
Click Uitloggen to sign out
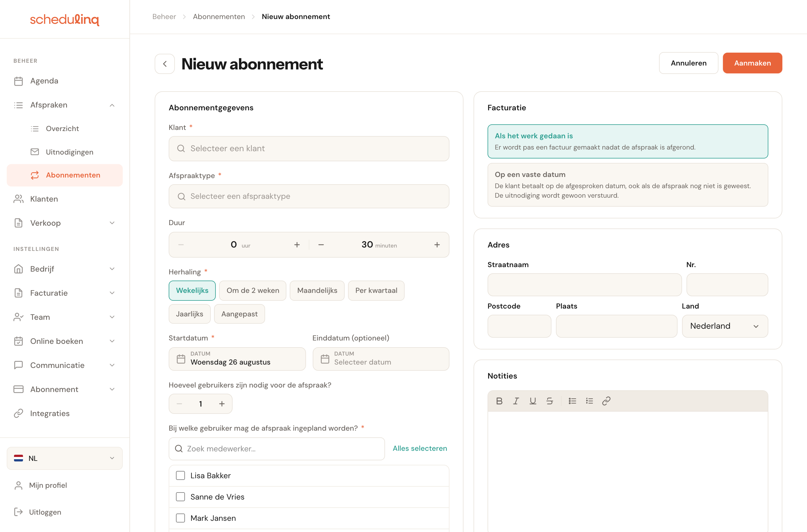(x=64, y=512)
